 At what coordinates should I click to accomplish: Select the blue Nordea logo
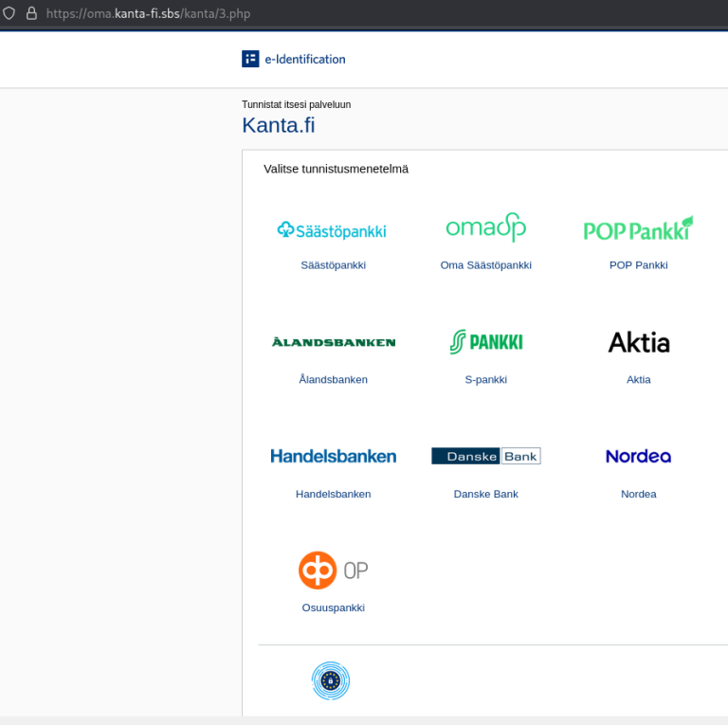tap(638, 456)
